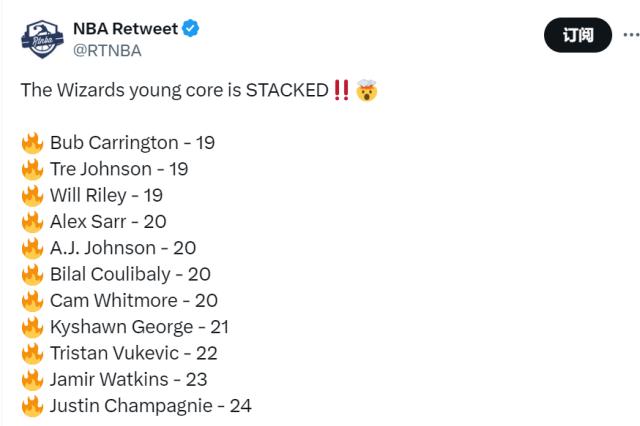The width and height of the screenshot is (640, 426).
Task: Click the "Tristan Vukevic - 22" line
Action: pyautogui.click(x=133, y=353)
